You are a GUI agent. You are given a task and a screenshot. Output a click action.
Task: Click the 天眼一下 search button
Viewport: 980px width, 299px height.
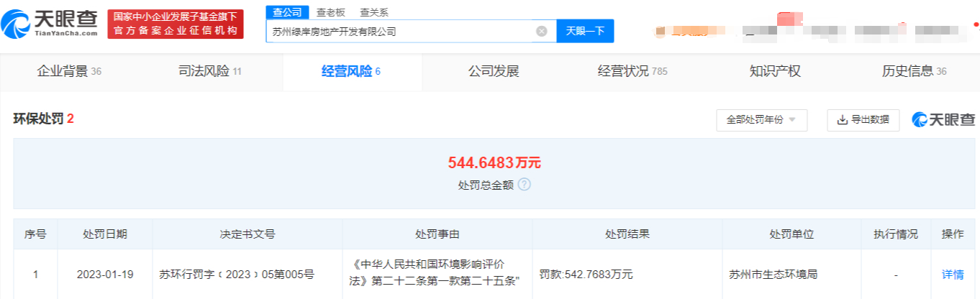pyautogui.click(x=585, y=31)
